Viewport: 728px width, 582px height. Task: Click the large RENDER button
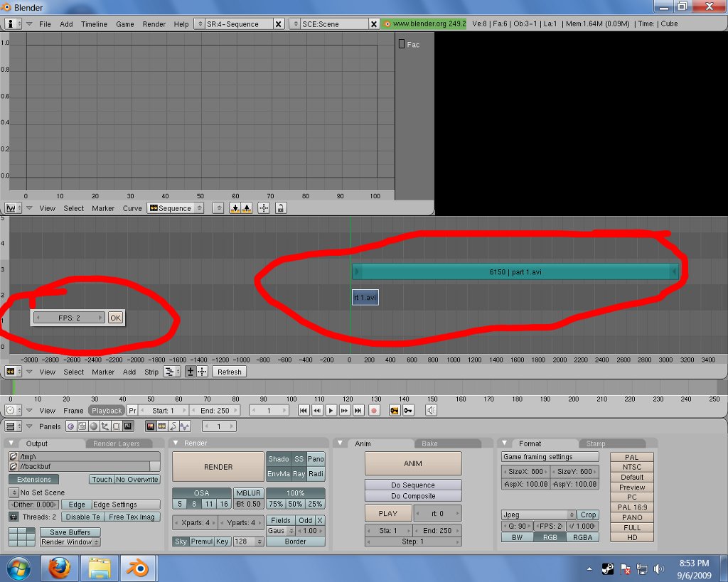pyautogui.click(x=218, y=467)
